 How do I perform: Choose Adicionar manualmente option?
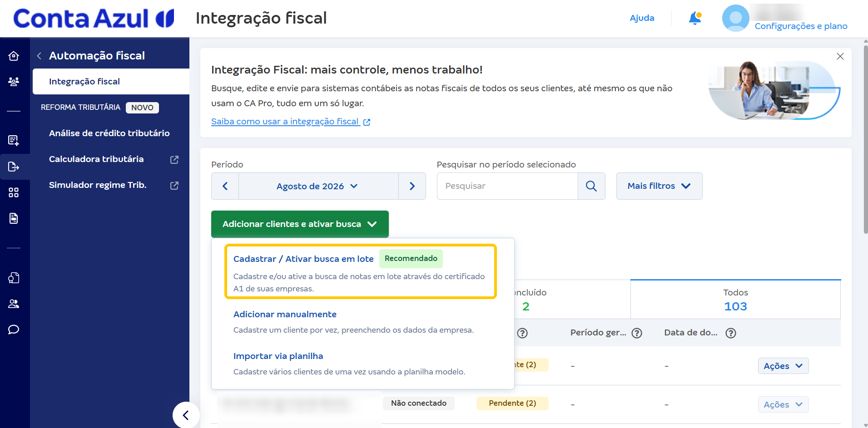click(x=285, y=315)
